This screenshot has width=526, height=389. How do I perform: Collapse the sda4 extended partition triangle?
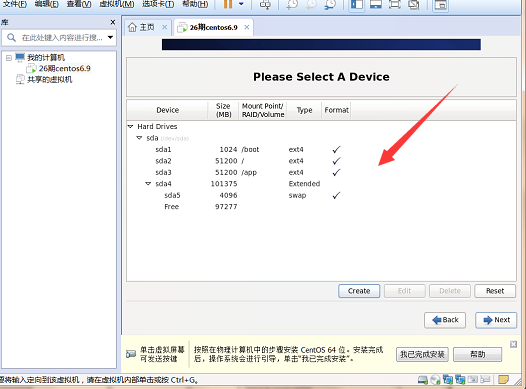pyautogui.click(x=148, y=183)
